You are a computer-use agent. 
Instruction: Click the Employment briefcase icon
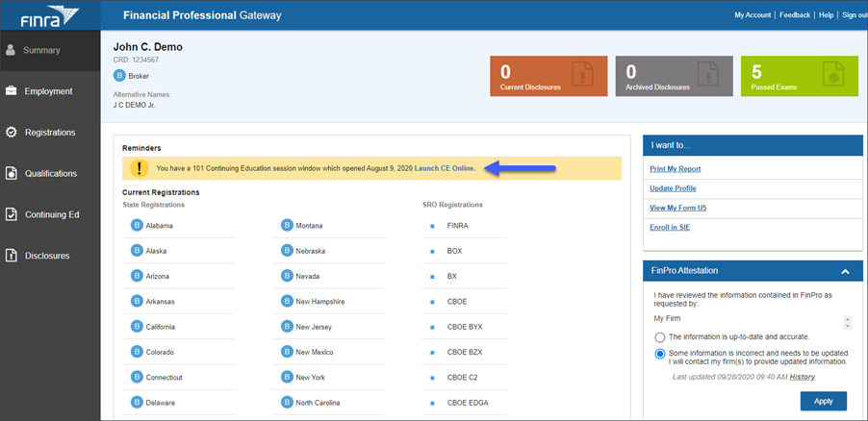[x=11, y=91]
